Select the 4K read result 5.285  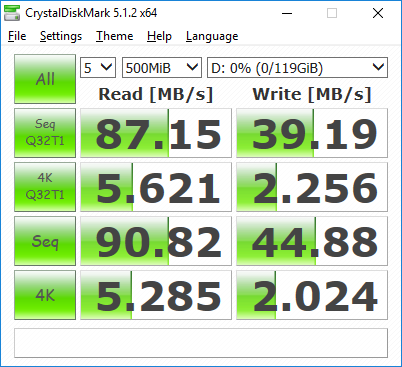(156, 295)
